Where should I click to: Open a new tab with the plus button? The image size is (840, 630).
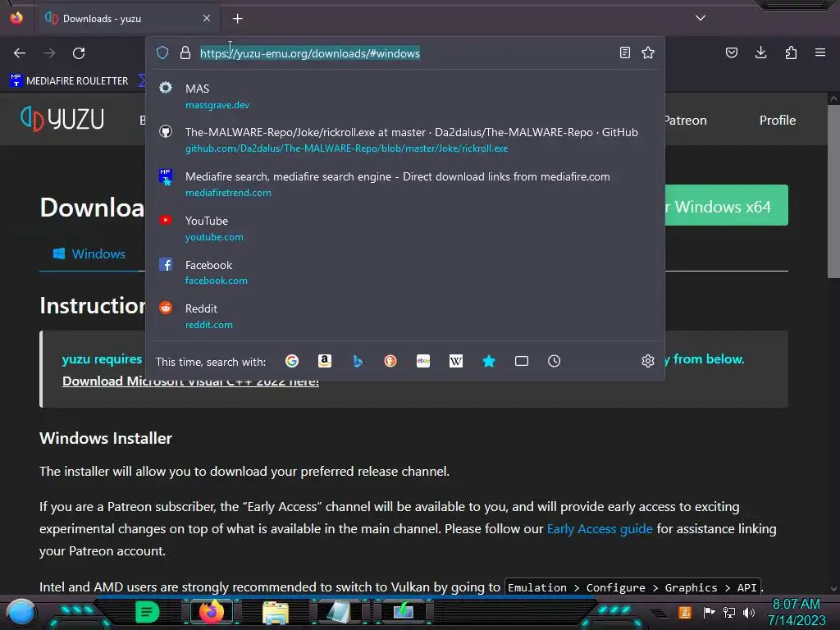[237, 19]
